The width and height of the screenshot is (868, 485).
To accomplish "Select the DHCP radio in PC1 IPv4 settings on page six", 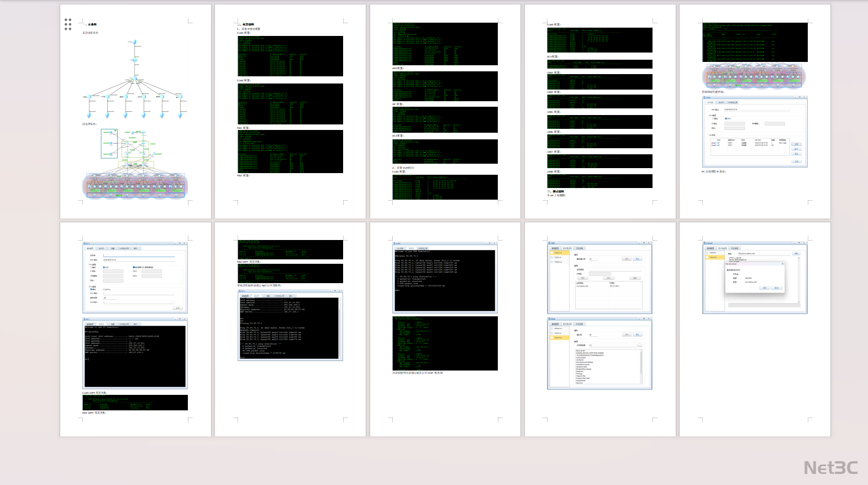I will click(104, 267).
